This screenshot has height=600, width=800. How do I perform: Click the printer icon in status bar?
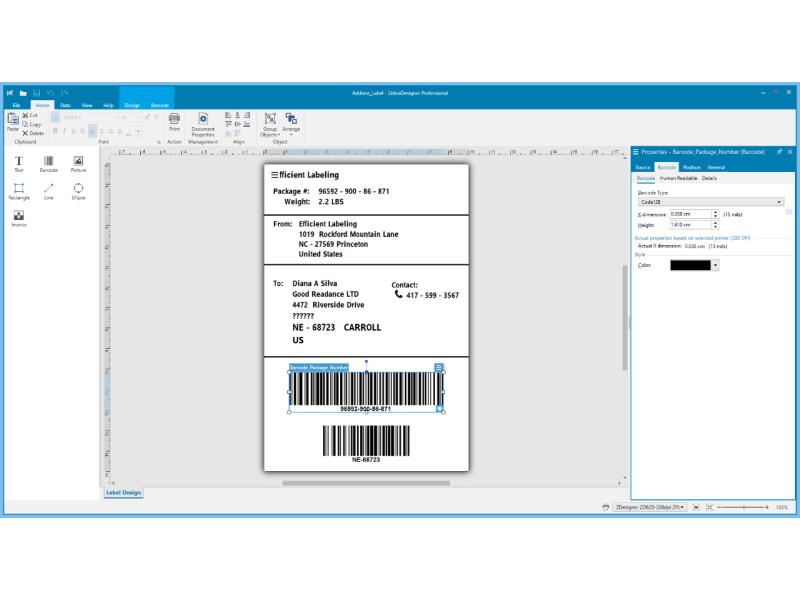[606, 507]
